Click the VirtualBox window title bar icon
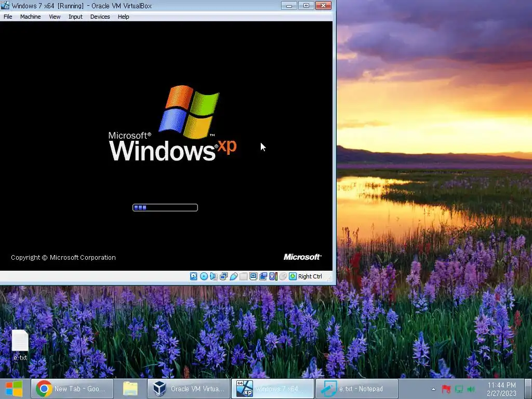The width and height of the screenshot is (532, 399). 5,5
